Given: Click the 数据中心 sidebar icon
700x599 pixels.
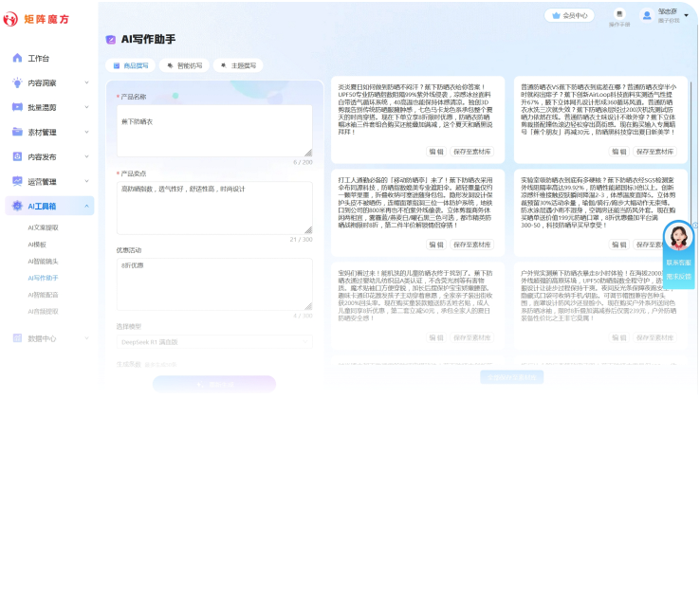Looking at the screenshot, I should (17, 337).
